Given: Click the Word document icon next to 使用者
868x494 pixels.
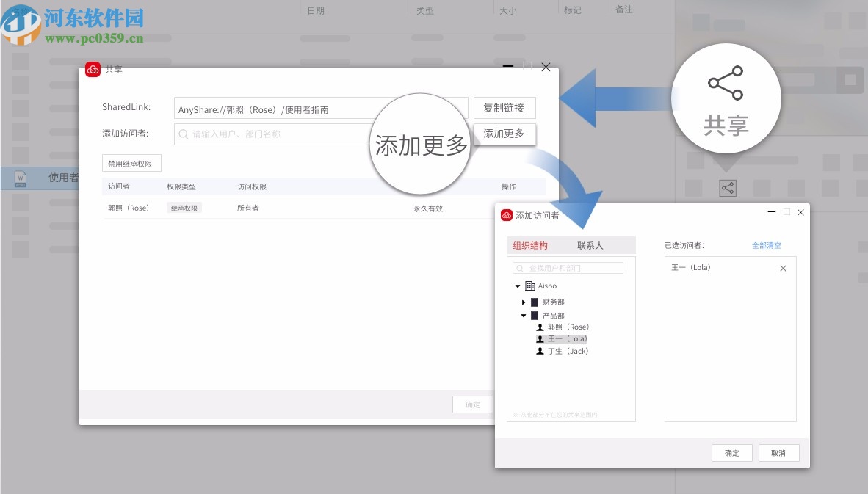Looking at the screenshot, I should tap(19, 178).
